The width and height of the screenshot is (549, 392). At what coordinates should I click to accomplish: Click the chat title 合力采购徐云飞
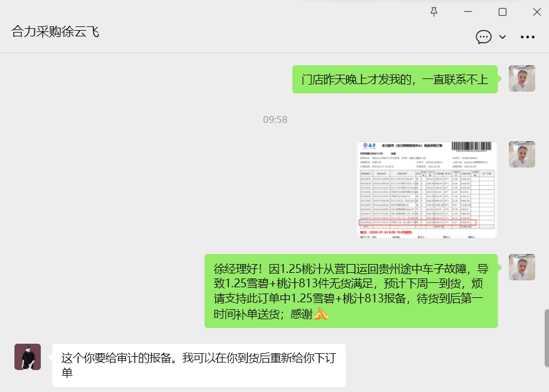click(55, 32)
